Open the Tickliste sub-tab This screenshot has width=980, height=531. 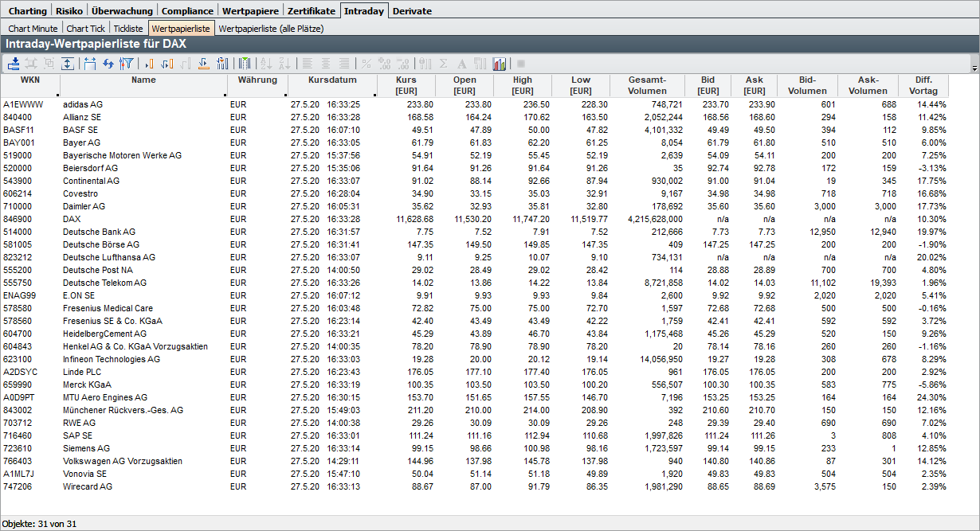tap(127, 28)
